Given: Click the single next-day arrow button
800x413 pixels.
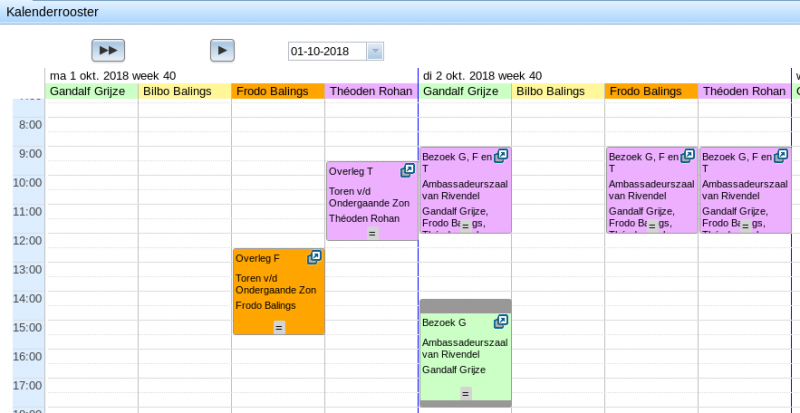Looking at the screenshot, I should pos(222,51).
